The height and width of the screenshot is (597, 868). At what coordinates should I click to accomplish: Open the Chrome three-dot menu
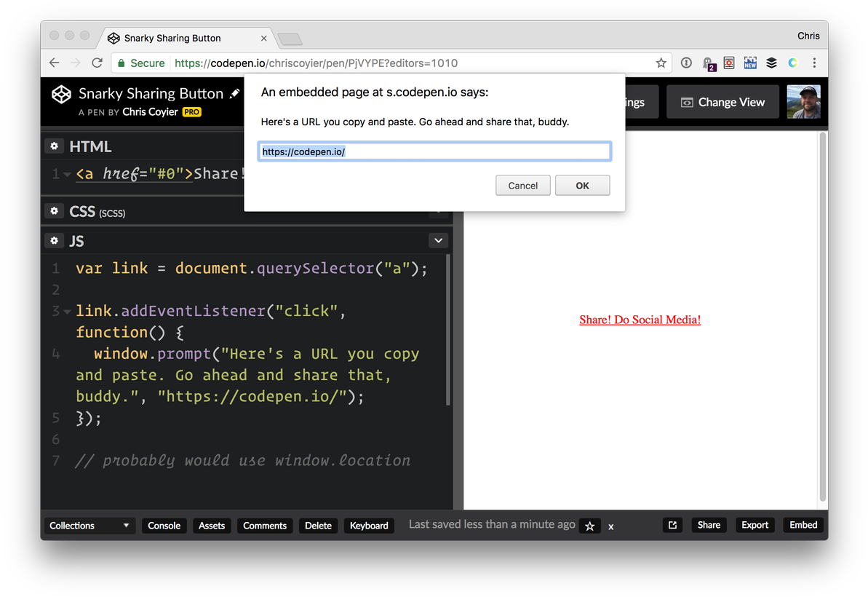click(814, 63)
